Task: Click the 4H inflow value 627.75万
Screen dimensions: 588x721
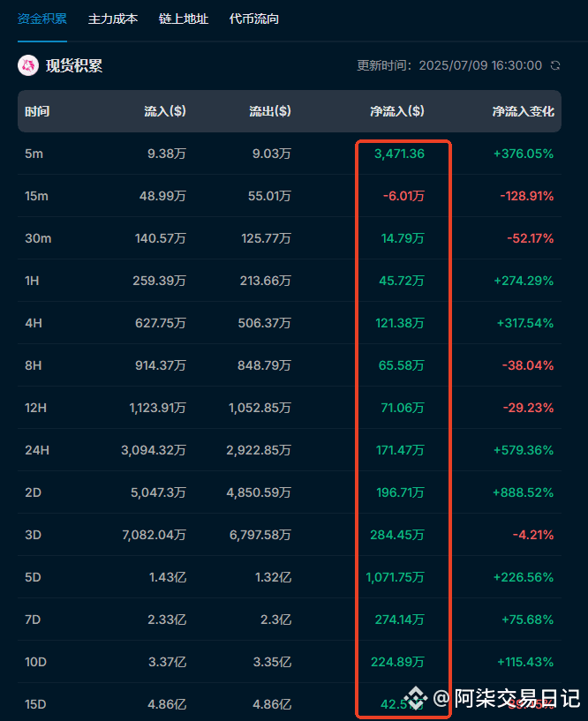Action: (161, 323)
